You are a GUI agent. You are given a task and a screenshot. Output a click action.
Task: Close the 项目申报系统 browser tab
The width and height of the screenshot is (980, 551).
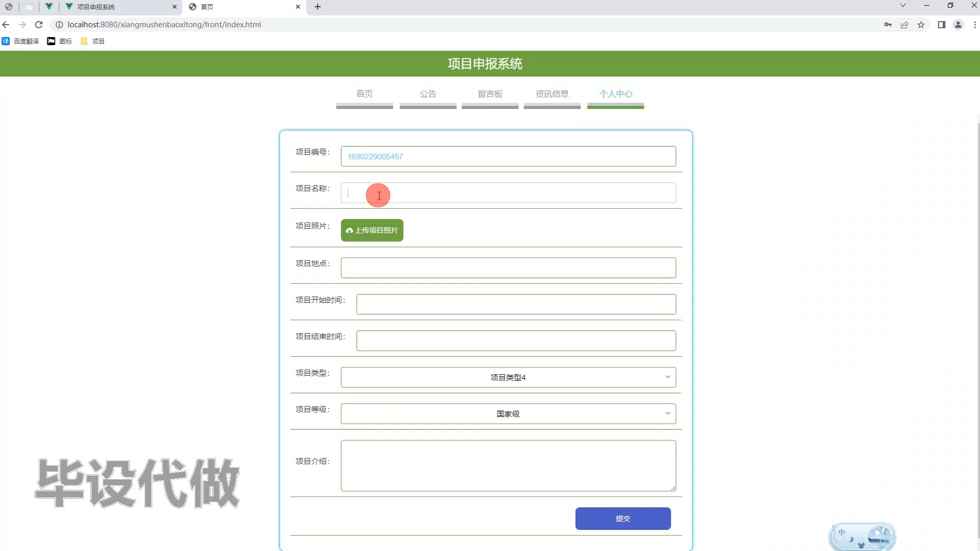click(174, 7)
